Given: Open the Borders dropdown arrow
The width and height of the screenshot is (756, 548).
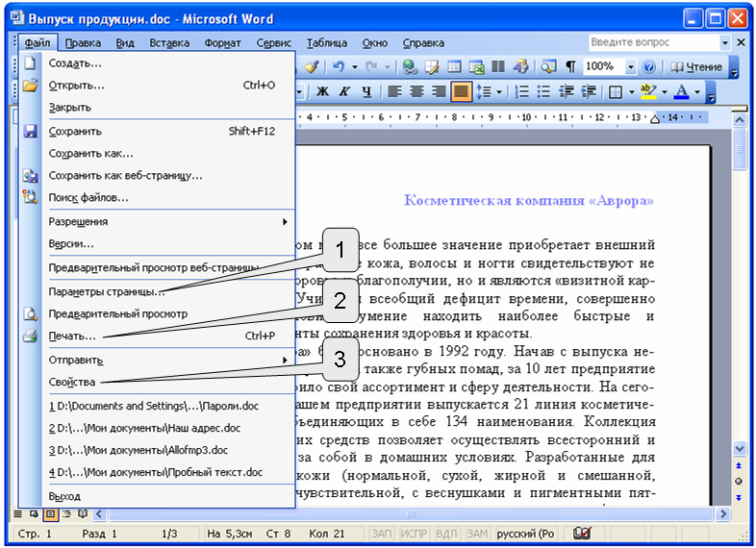Looking at the screenshot, I should pyautogui.click(x=632, y=91).
